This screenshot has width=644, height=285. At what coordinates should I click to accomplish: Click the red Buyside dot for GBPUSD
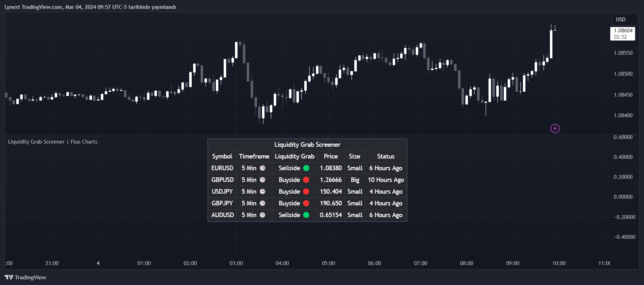coord(306,180)
